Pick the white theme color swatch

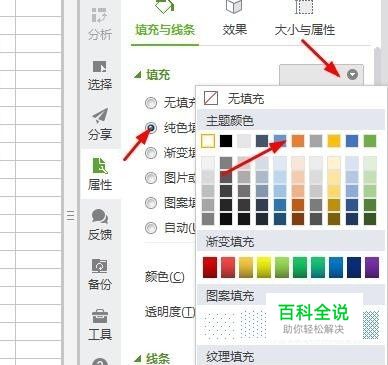click(208, 141)
